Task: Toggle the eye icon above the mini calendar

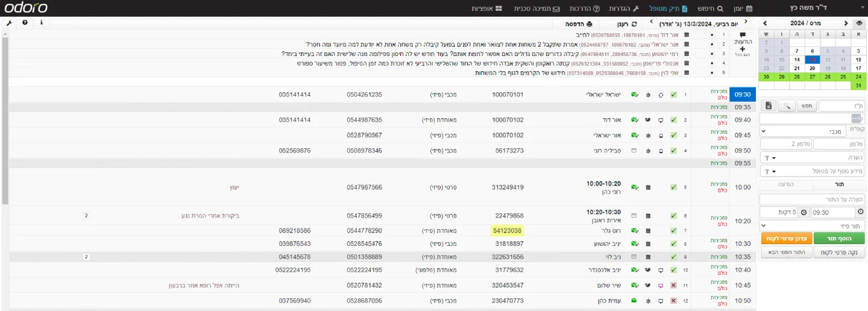Action: [859, 23]
